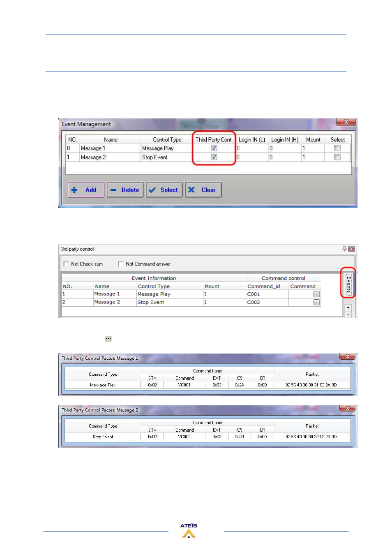Open the vertical Events tab

click(x=348, y=284)
